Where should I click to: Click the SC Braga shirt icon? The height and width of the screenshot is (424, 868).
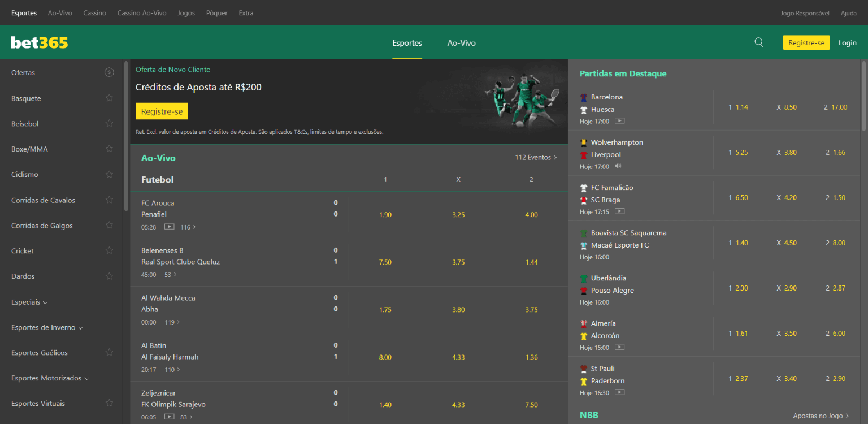[x=584, y=200]
